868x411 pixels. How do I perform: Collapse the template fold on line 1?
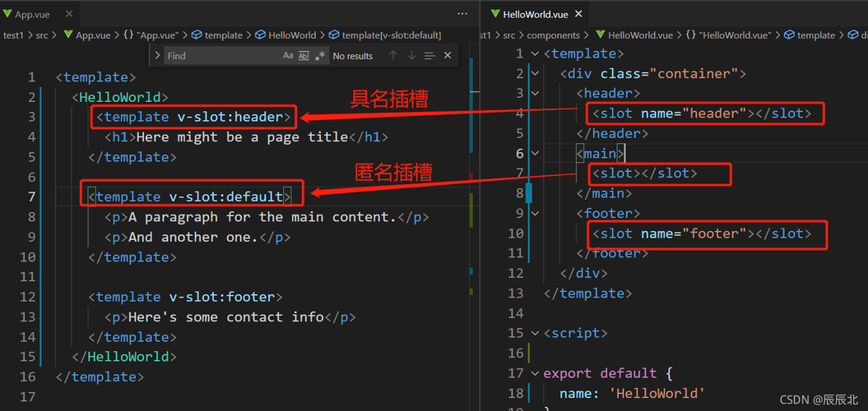pyautogui.click(x=534, y=53)
